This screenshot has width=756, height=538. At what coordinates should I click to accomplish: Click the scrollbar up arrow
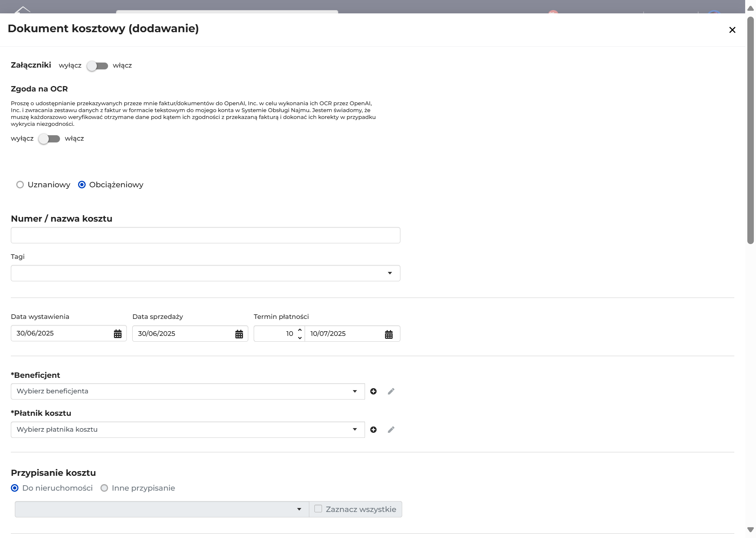point(751,9)
